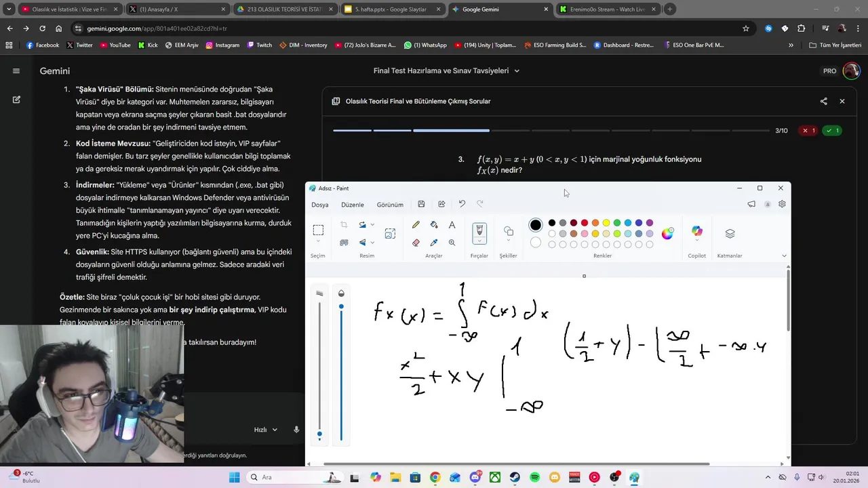The height and width of the screenshot is (488, 868).
Task: Open the Edit colors wheel in Paint
Action: 668,233
